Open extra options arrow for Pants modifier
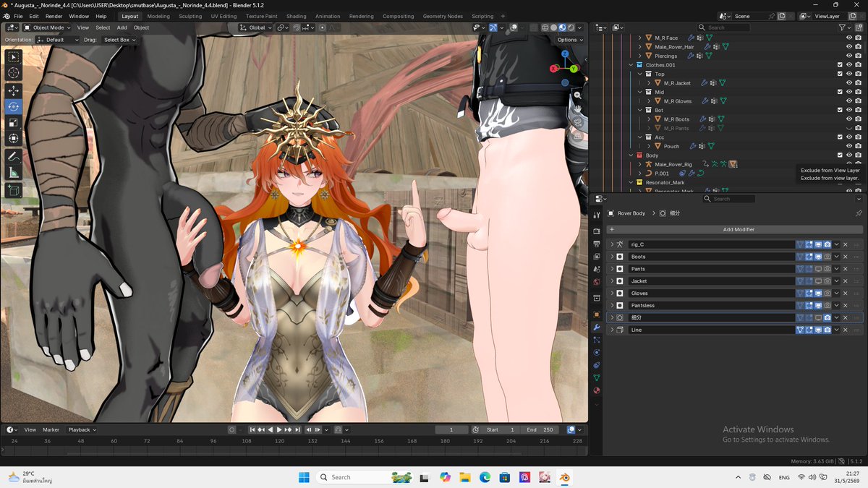 pyautogui.click(x=836, y=269)
